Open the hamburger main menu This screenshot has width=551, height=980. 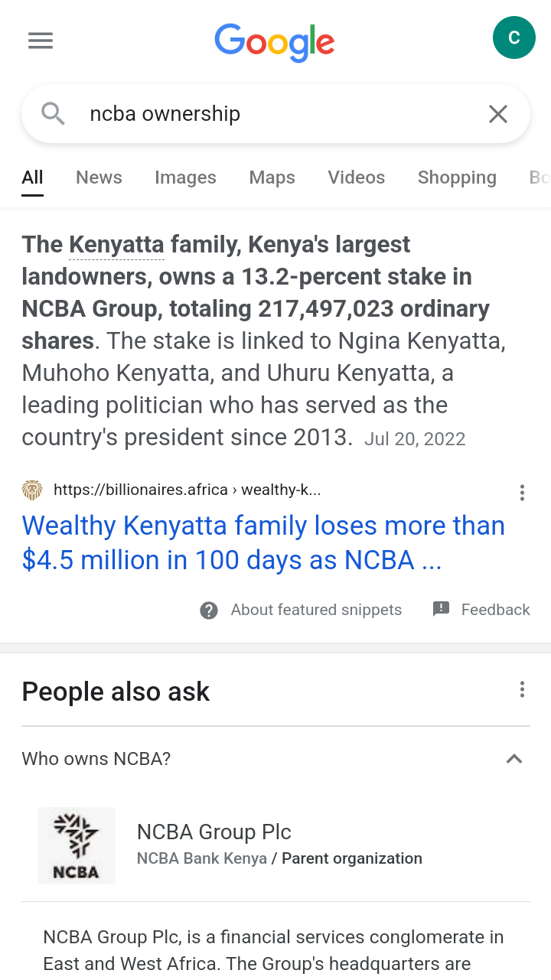[x=41, y=41]
